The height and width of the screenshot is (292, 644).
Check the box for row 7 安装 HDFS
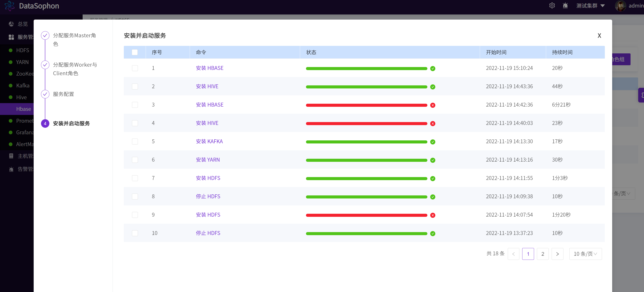135,178
